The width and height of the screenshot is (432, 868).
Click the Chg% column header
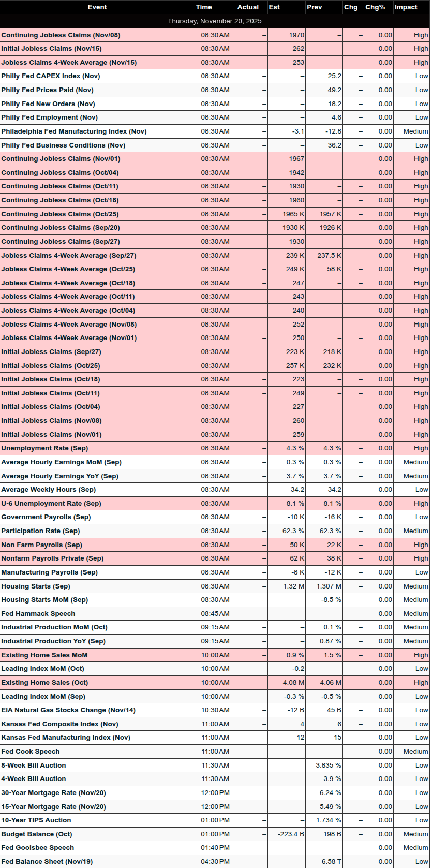coord(375,7)
